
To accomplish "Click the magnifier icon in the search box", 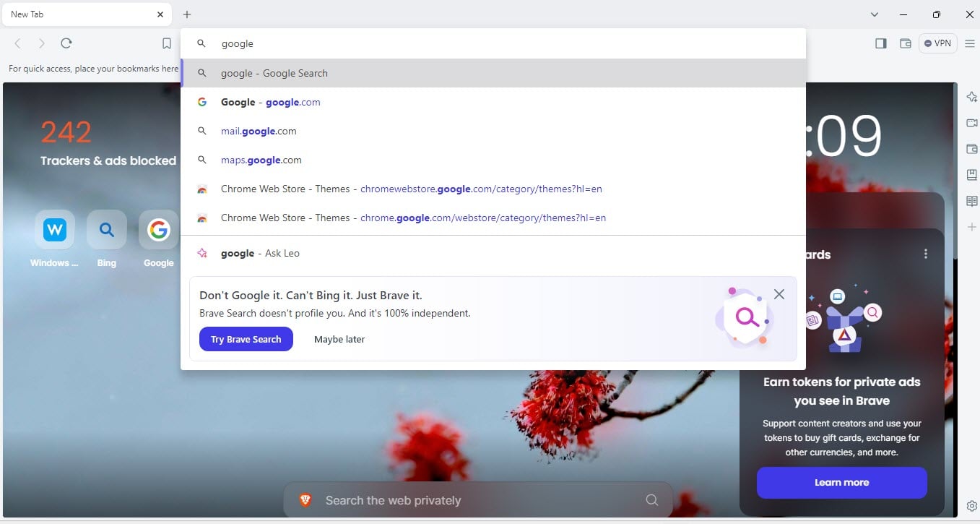I will (652, 500).
